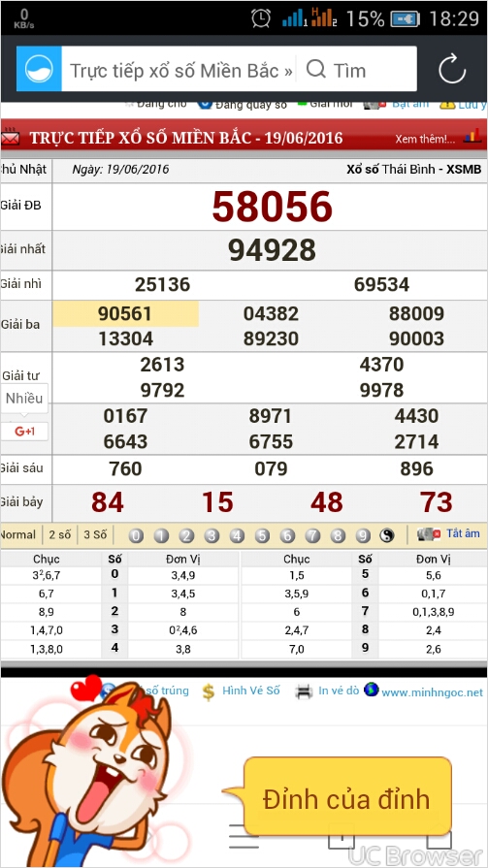The width and height of the screenshot is (488, 868).
Task: Select second prize number 25136
Action: pyautogui.click(x=162, y=284)
